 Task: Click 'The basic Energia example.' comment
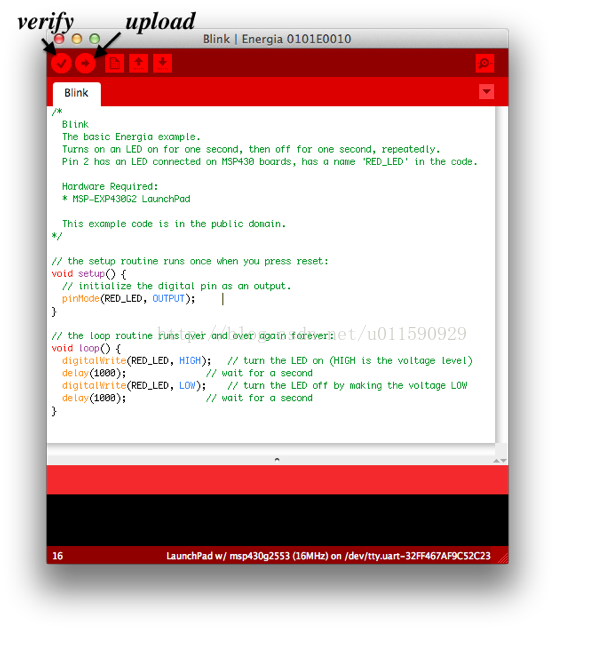131,137
